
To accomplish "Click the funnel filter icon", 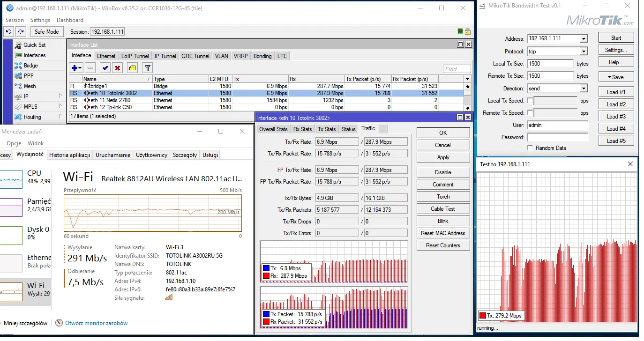I will 147,68.
